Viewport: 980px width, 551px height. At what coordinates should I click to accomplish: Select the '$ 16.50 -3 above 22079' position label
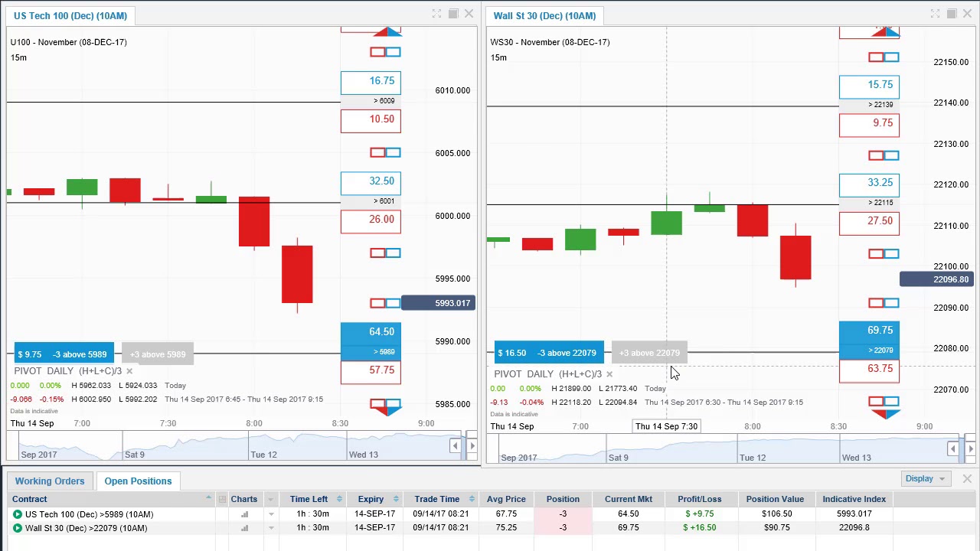pyautogui.click(x=548, y=353)
